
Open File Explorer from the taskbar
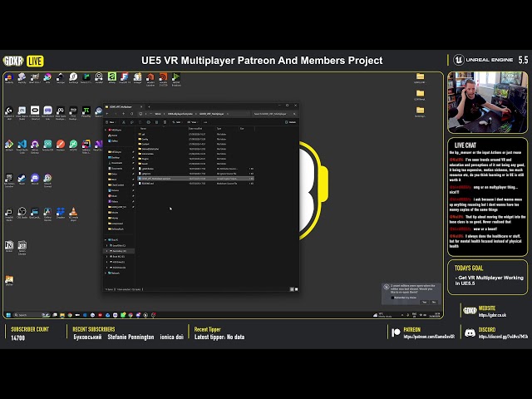point(62,315)
